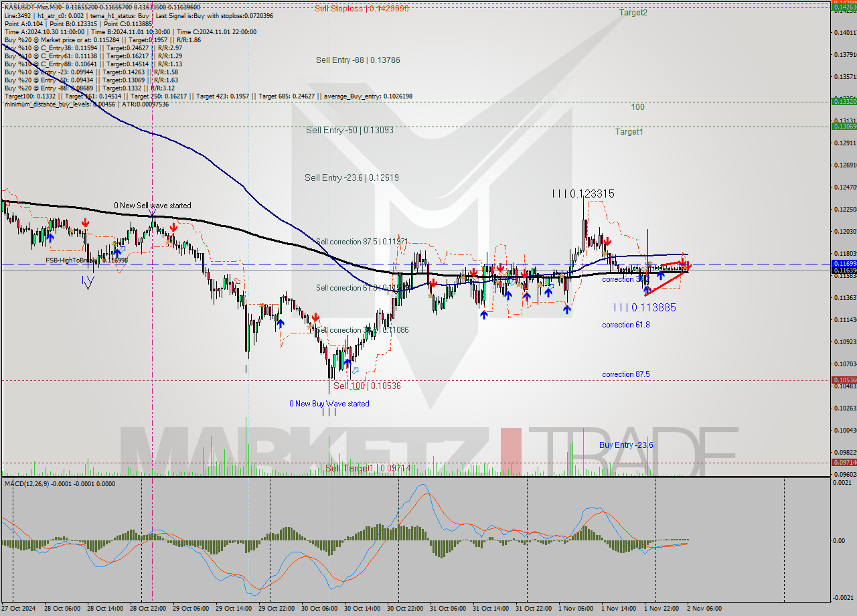Click the 'Line:3492' status info line

click(x=139, y=15)
